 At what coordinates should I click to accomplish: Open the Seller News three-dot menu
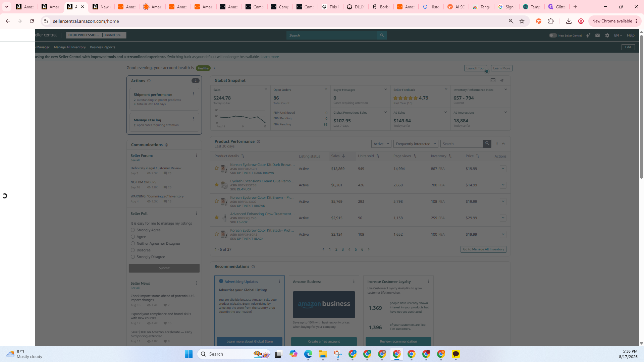[197, 283]
